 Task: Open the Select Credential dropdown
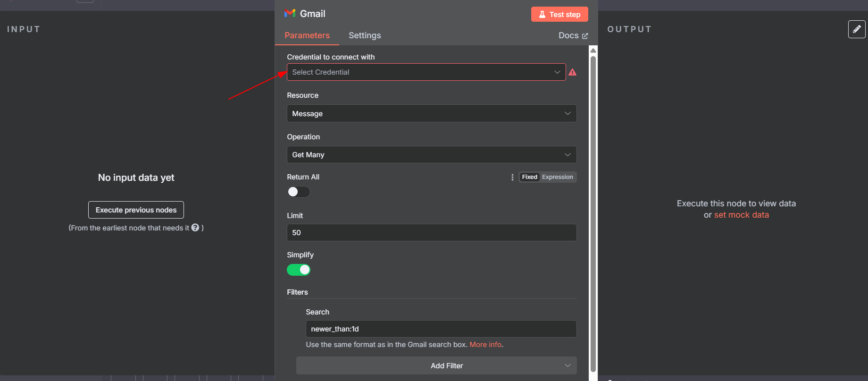(426, 72)
